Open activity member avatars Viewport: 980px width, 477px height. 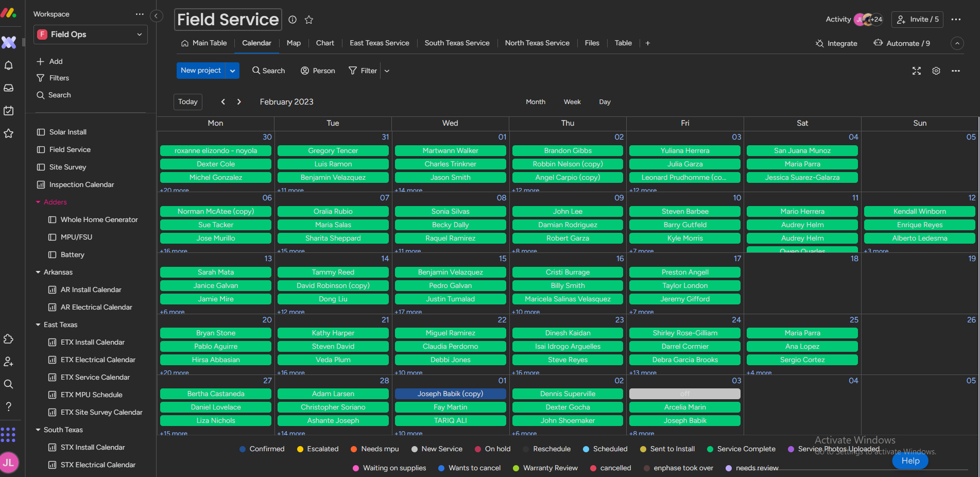(x=868, y=20)
